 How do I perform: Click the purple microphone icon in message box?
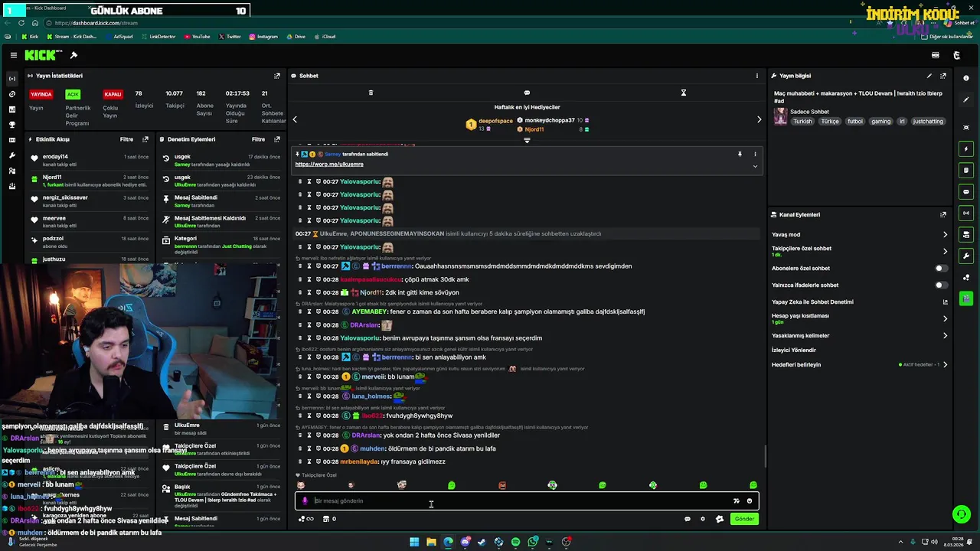tap(305, 501)
